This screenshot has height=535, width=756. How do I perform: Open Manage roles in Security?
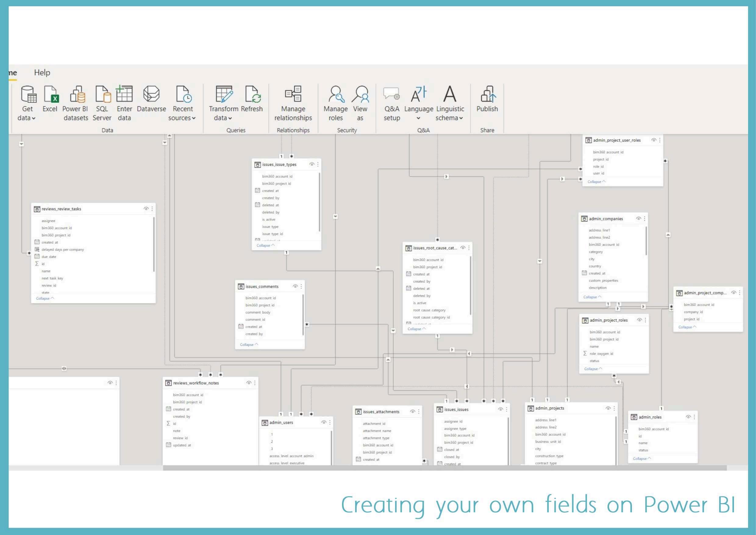[x=336, y=95]
